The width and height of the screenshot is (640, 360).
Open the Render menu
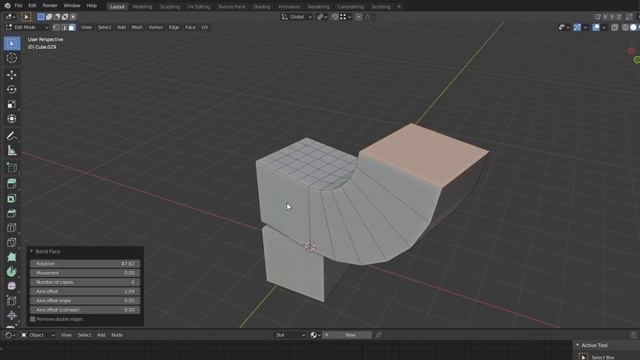coord(50,6)
